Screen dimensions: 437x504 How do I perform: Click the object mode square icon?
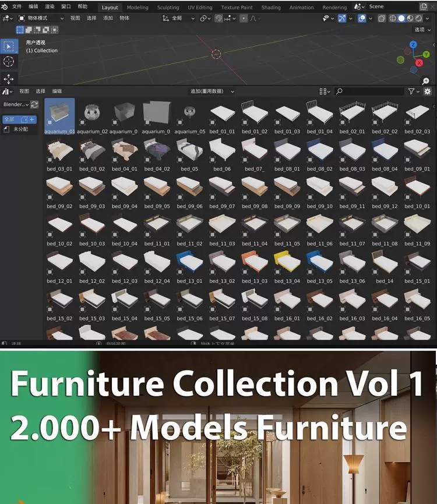(22, 18)
